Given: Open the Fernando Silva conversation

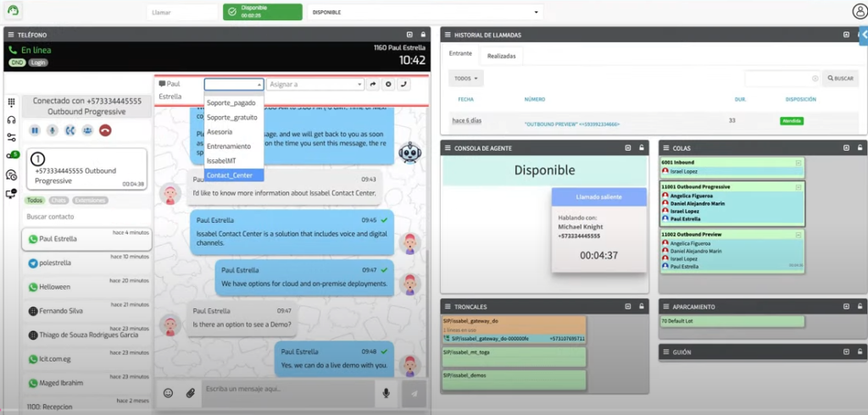Looking at the screenshot, I should [x=87, y=311].
